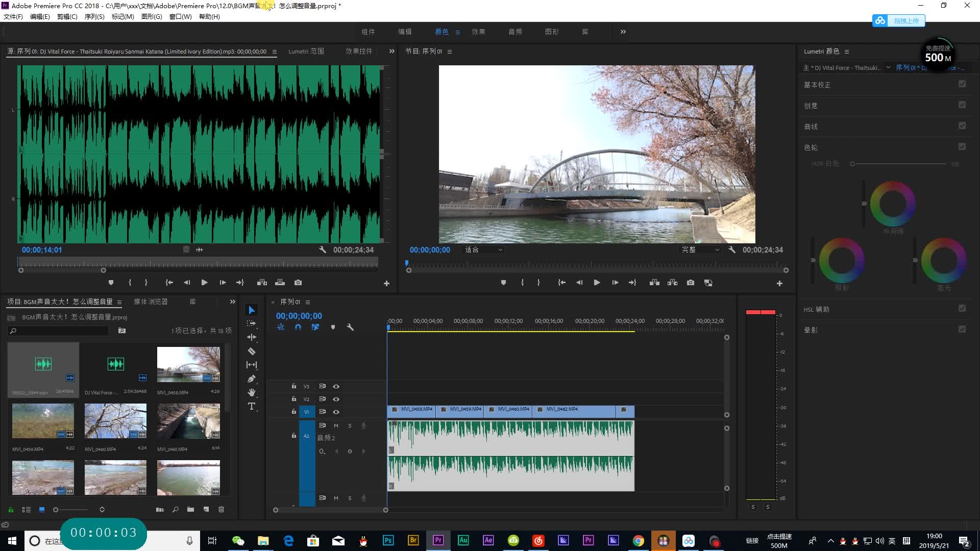Click Overwrite button in Source monitor
980x551 pixels.
click(x=280, y=283)
